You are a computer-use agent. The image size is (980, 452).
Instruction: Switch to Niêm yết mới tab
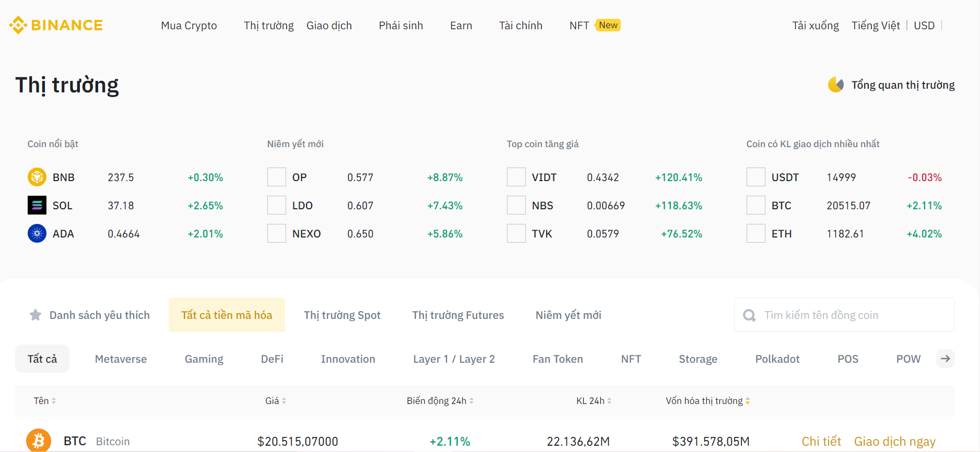click(568, 315)
